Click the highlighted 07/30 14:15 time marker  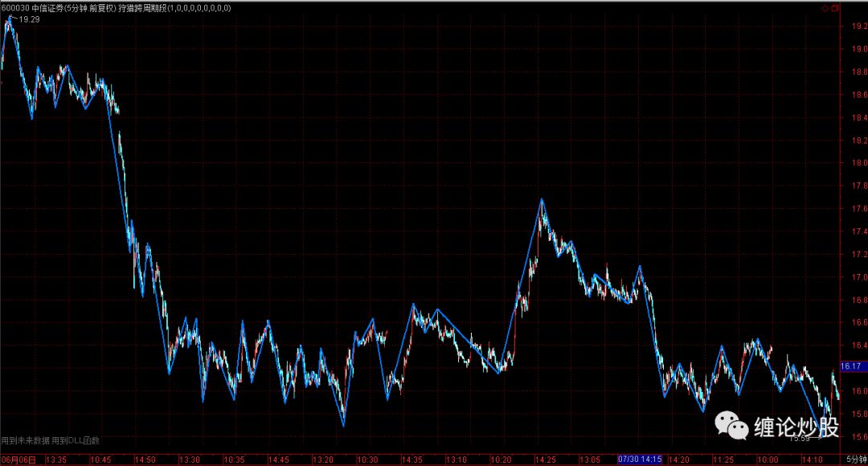coord(640,460)
